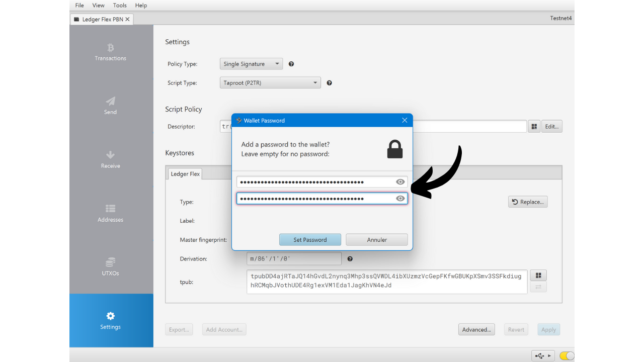Open the Transactions sidebar section
This screenshot has height=362, width=644.
[111, 52]
